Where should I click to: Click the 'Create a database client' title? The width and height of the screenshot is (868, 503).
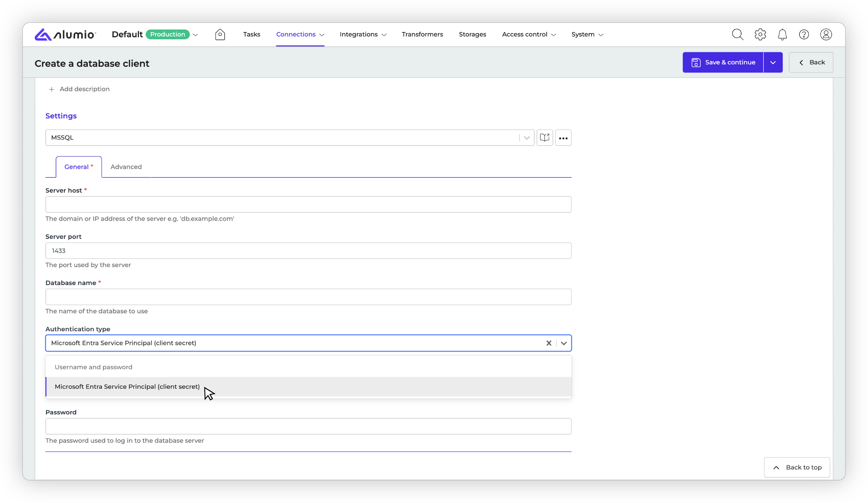click(x=92, y=63)
